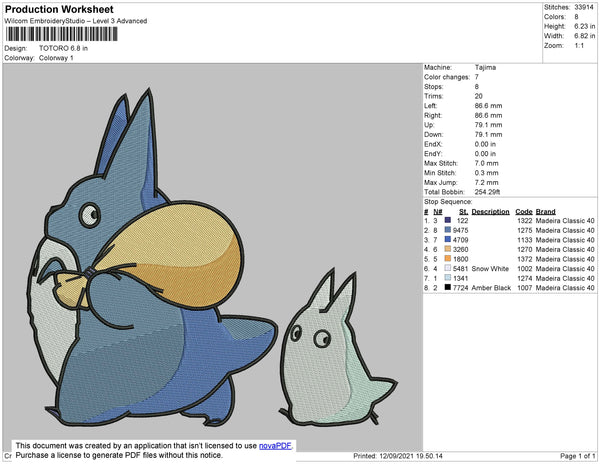
Task: Select the 'Page 1 of 1' footer text
Action: pos(577,456)
